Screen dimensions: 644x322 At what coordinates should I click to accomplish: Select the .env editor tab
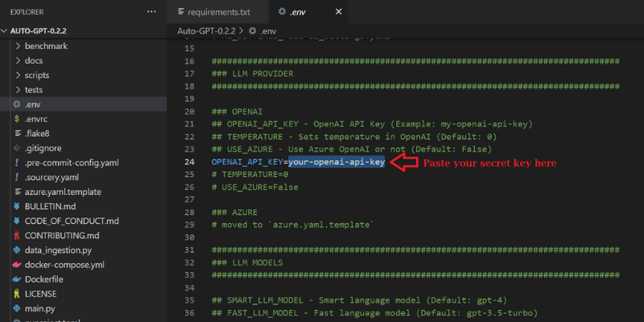[309, 12]
